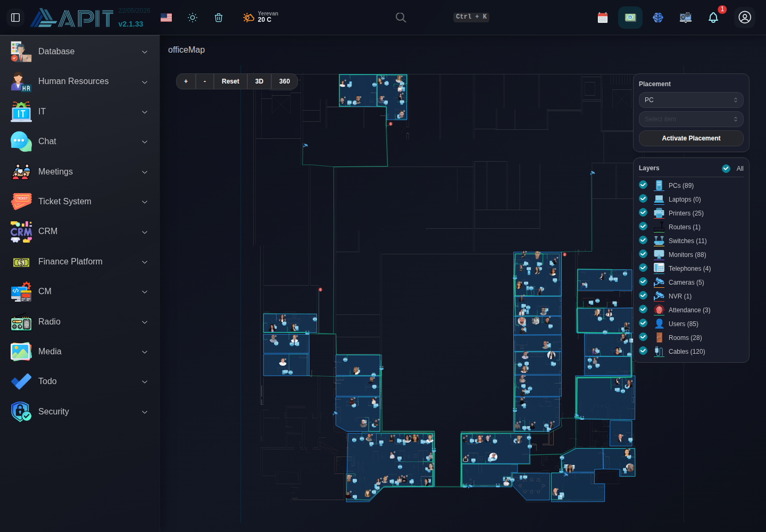Uncheck the Cables (120) layer

pos(643,351)
